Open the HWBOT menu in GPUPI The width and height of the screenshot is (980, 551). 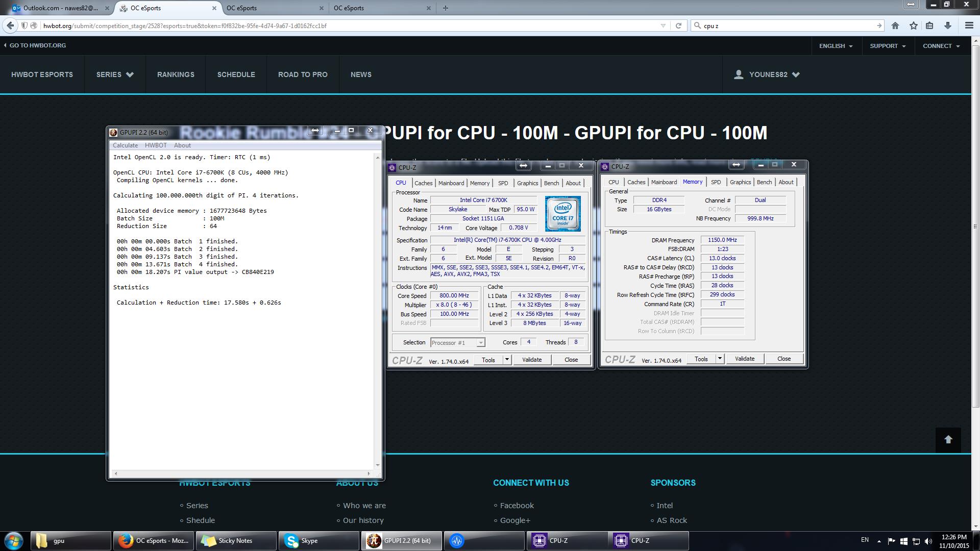pos(156,145)
